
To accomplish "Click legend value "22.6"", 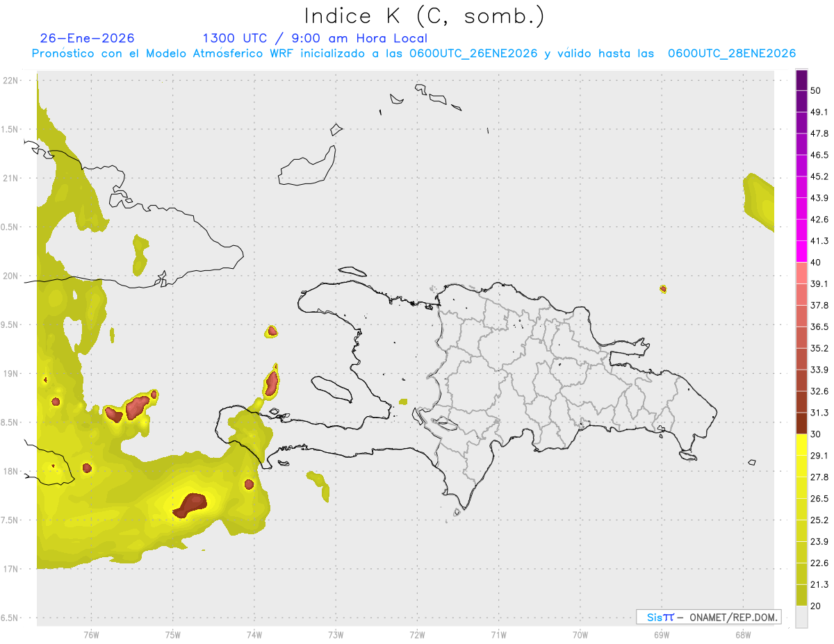I will 819,563.
